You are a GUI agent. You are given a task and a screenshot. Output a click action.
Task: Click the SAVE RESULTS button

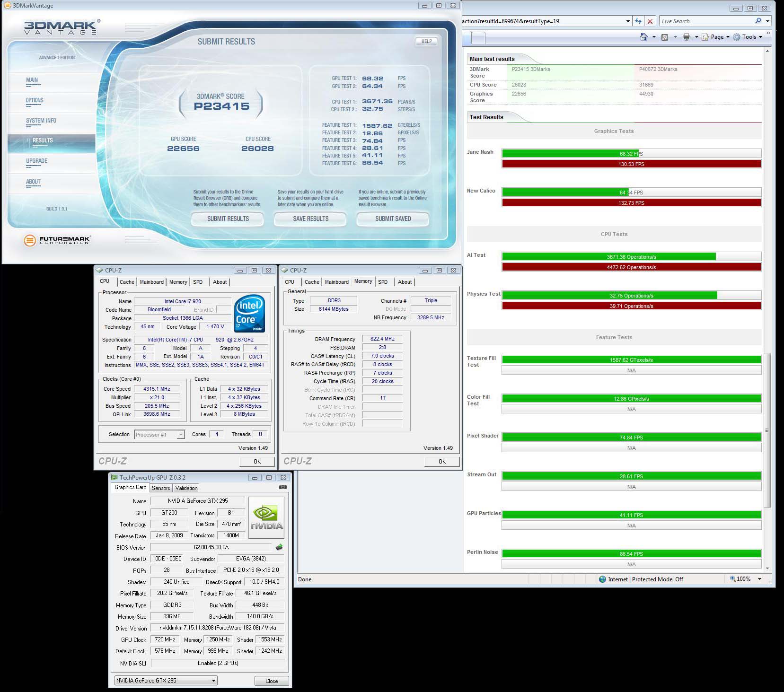[x=310, y=219]
